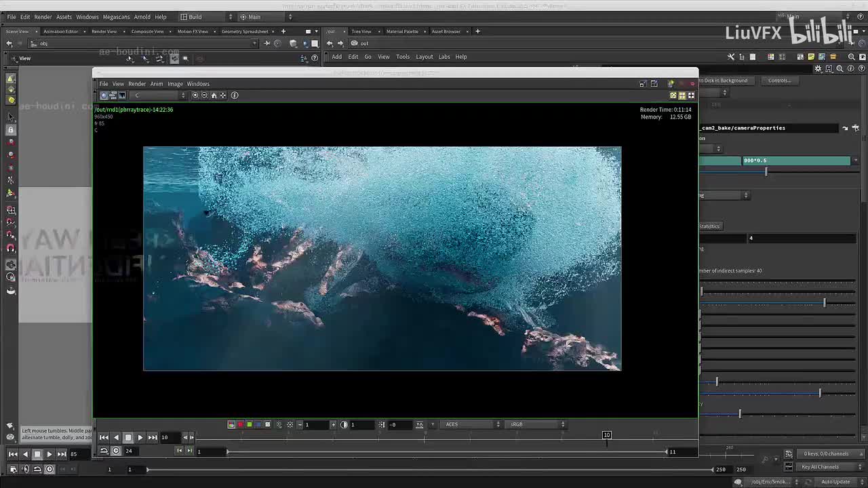Viewport: 868px width, 488px height.
Task: Click the red channel button in render viewer
Action: [240, 424]
